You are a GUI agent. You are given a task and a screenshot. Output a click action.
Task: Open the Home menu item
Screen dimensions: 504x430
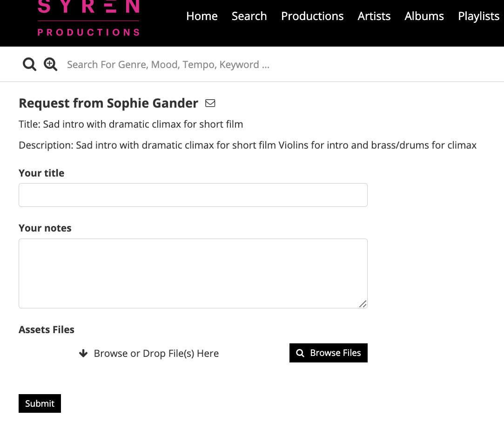coord(202,16)
